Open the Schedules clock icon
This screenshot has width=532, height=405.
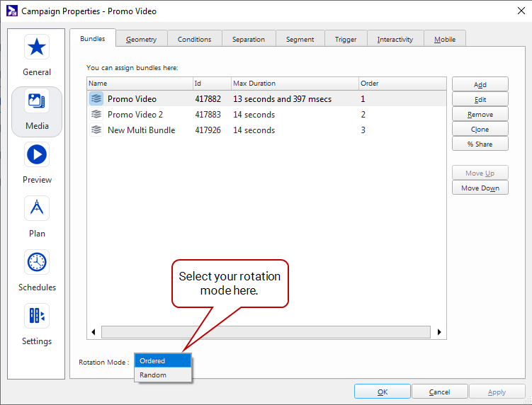coord(37,262)
